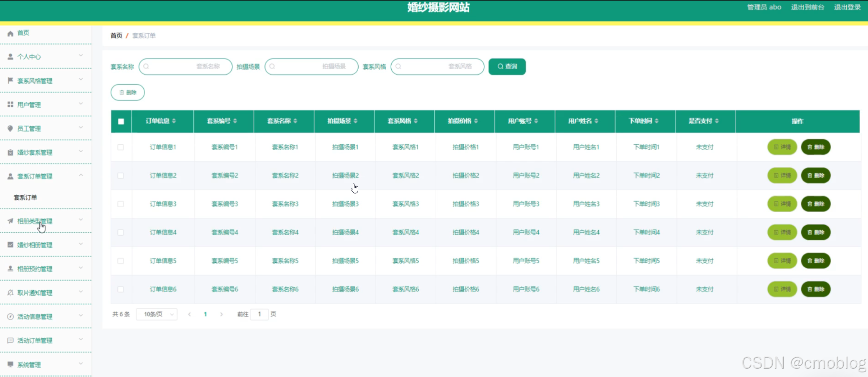Click the flag icon beside 套系风格管理

tap(10, 80)
